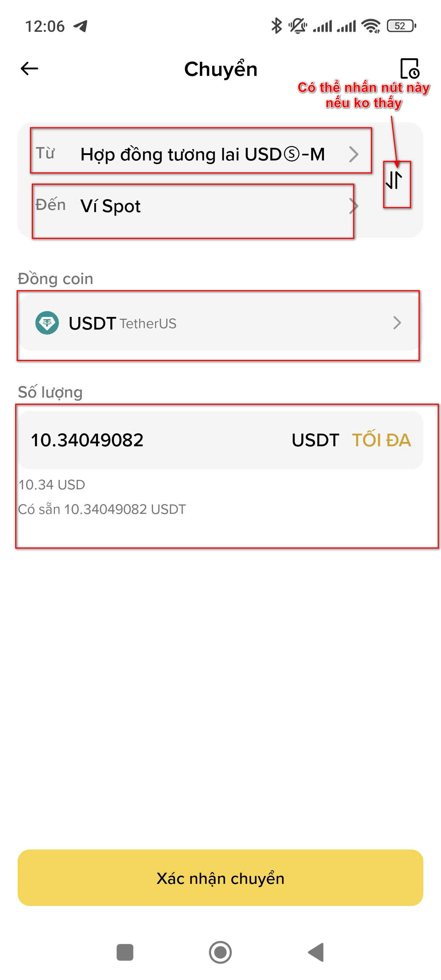
Task: Tap the swap direction arrows icon
Action: pos(394,180)
